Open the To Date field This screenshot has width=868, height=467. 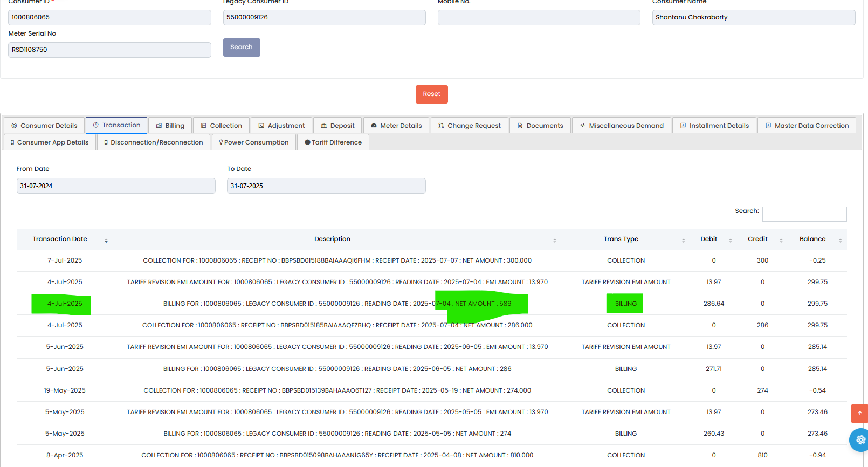click(326, 186)
